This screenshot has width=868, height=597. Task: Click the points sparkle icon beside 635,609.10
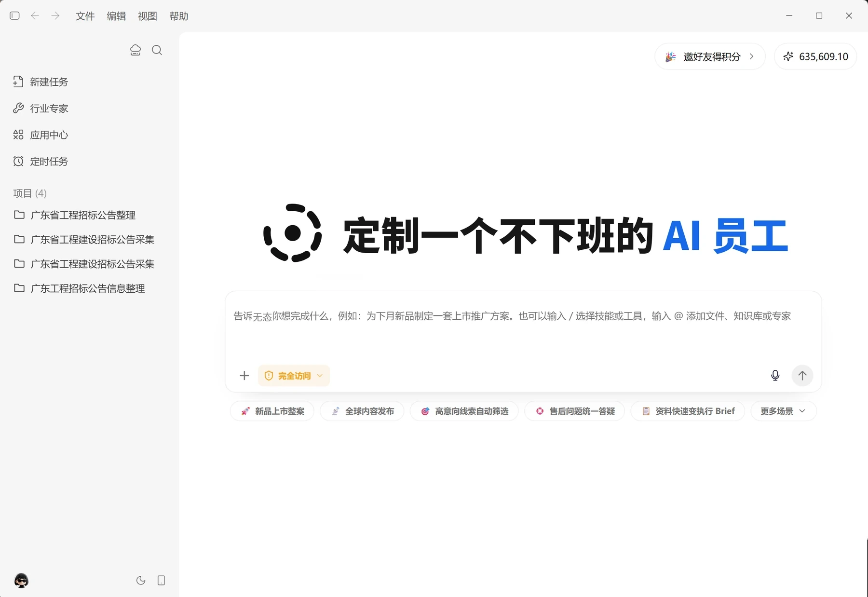788,56
